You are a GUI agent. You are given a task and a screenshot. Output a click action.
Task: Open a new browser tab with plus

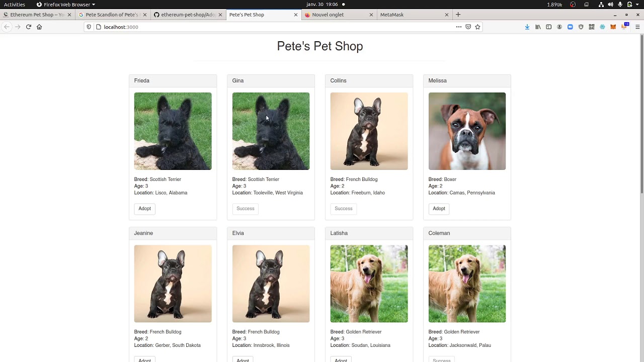(458, 15)
